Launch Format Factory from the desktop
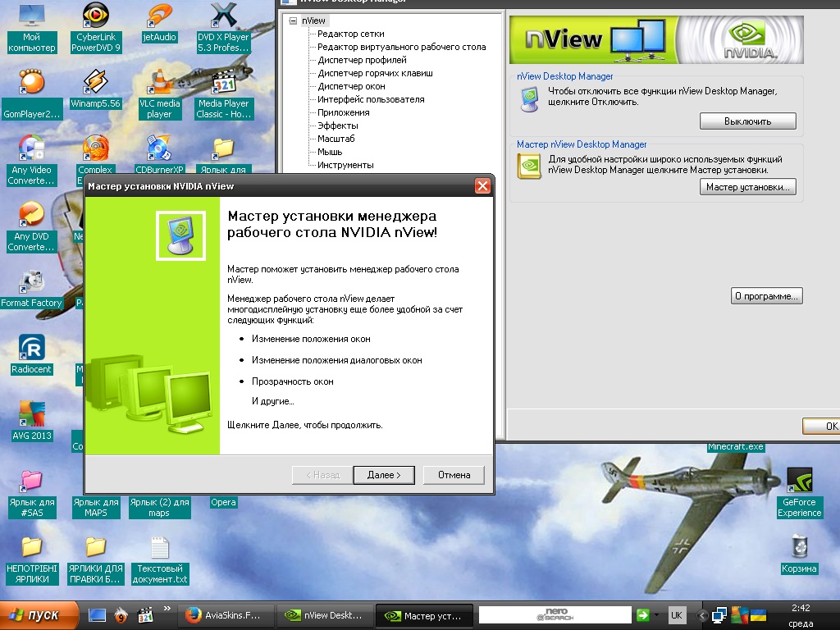The image size is (840, 630). (x=32, y=290)
